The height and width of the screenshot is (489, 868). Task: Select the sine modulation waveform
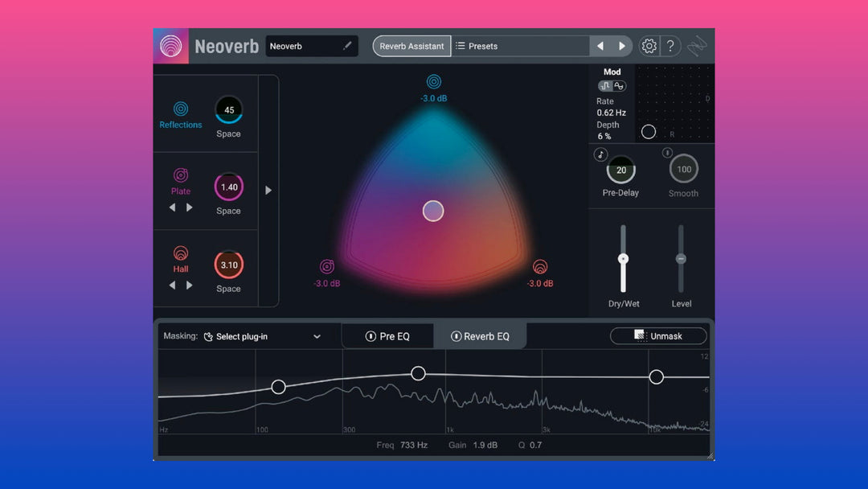point(619,86)
